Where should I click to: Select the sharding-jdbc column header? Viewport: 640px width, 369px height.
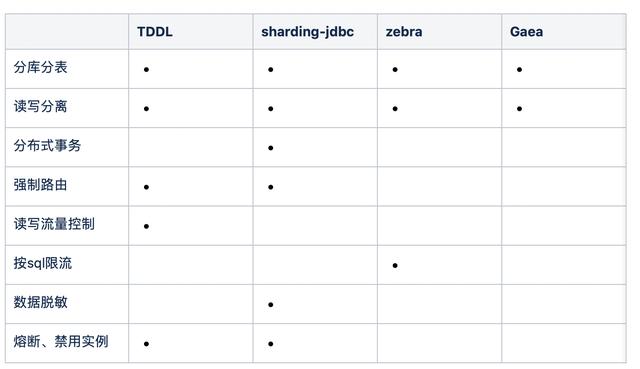tap(307, 32)
